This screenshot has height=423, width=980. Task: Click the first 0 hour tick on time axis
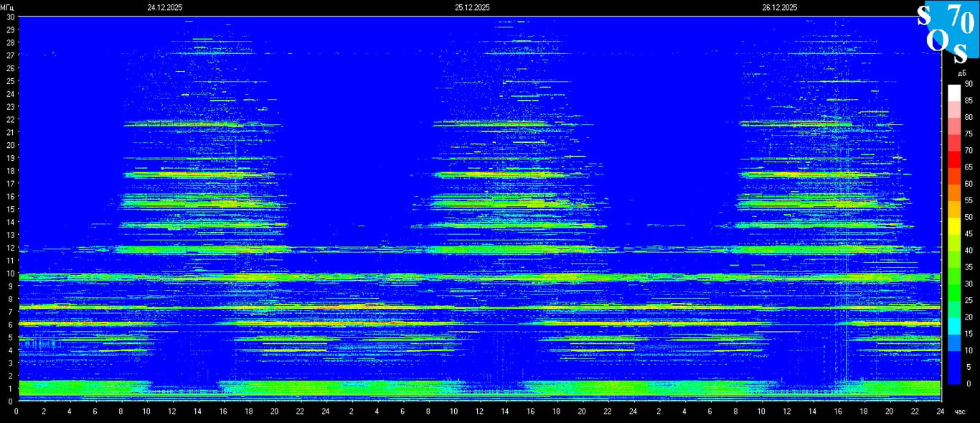click(x=17, y=412)
